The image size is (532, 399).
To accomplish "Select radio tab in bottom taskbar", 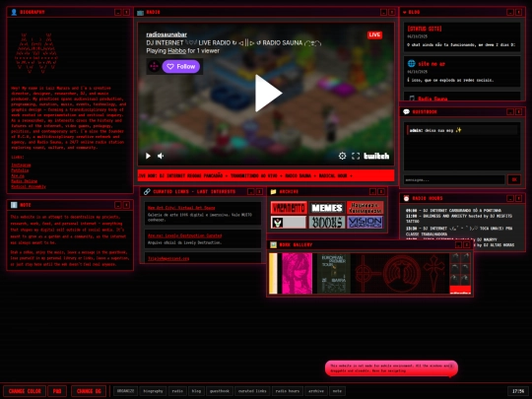I will [x=177, y=391].
